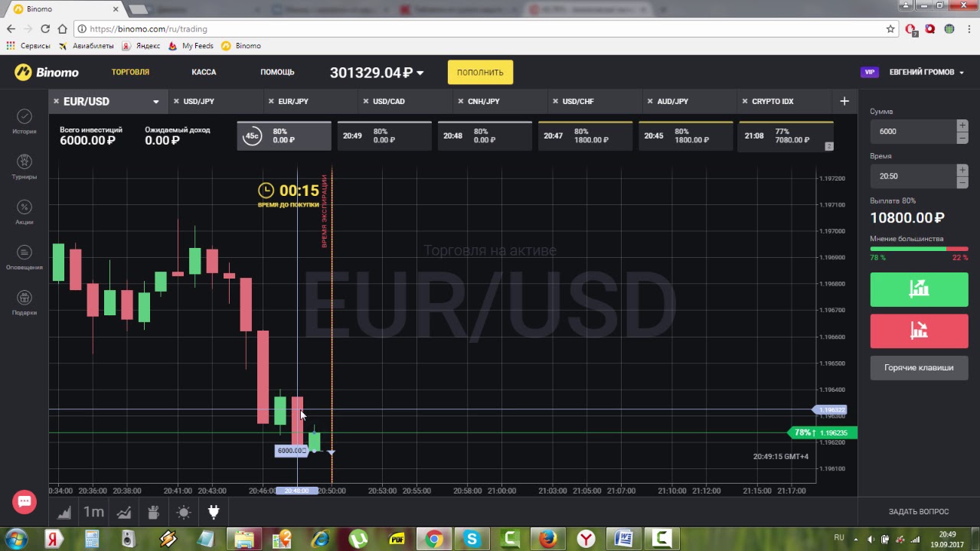
Task: Add a new asset tab with plus
Action: [x=844, y=101]
